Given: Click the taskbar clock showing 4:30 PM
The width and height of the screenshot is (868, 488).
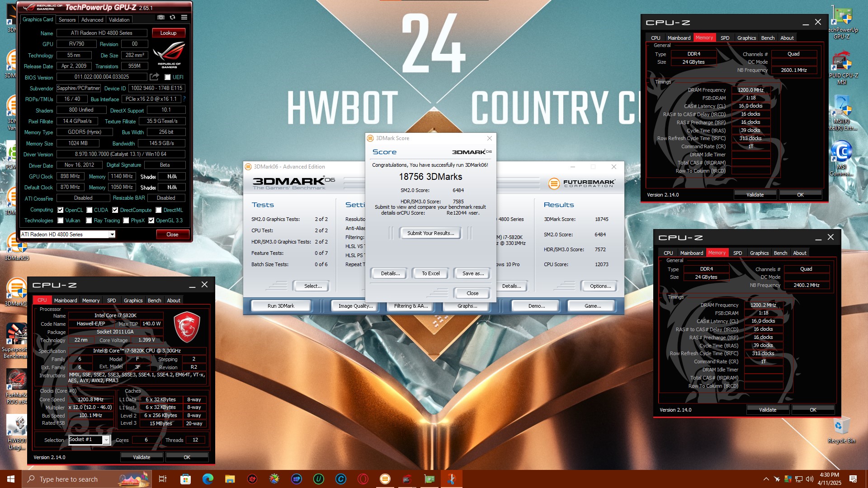Looking at the screenshot, I should (x=829, y=479).
